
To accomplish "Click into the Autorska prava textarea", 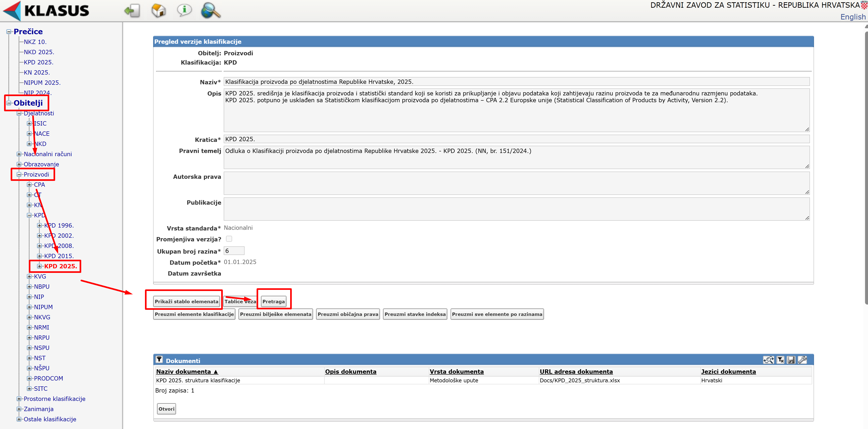I will pyautogui.click(x=517, y=183).
